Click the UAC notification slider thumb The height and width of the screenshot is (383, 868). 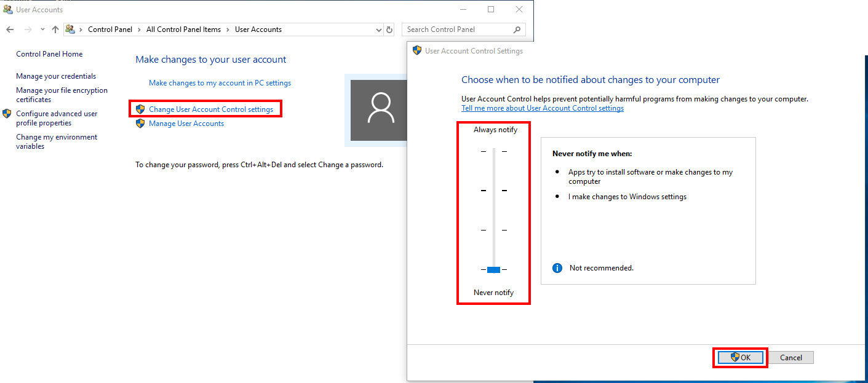pyautogui.click(x=493, y=269)
